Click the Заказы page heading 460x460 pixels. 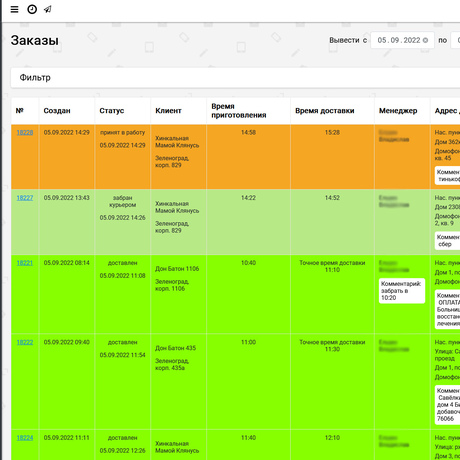click(x=35, y=41)
